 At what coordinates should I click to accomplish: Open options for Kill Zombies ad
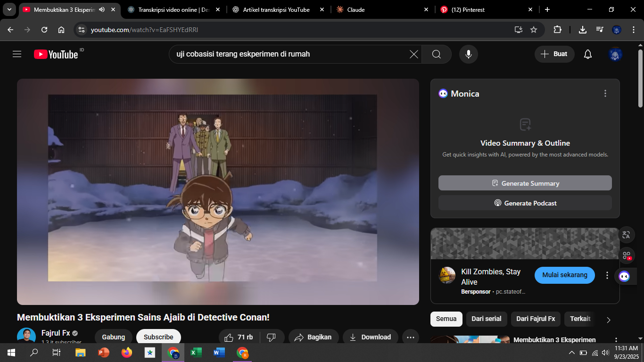[607, 275]
